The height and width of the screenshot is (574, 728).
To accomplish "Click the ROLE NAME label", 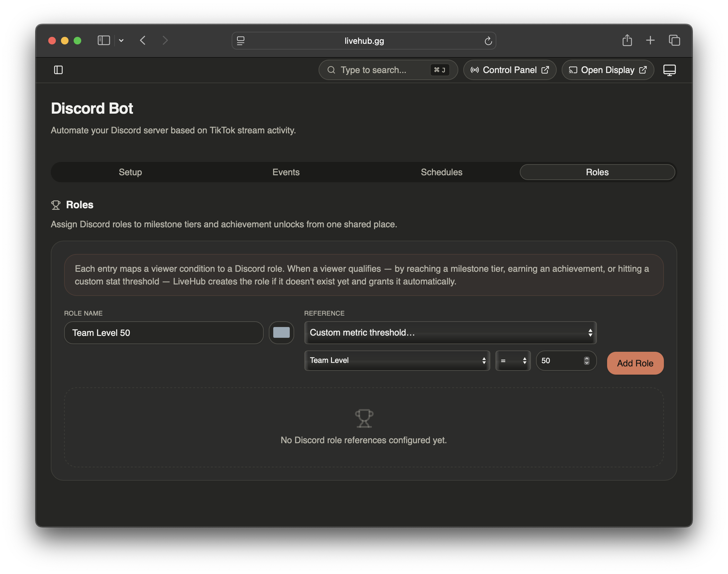I will (x=83, y=313).
